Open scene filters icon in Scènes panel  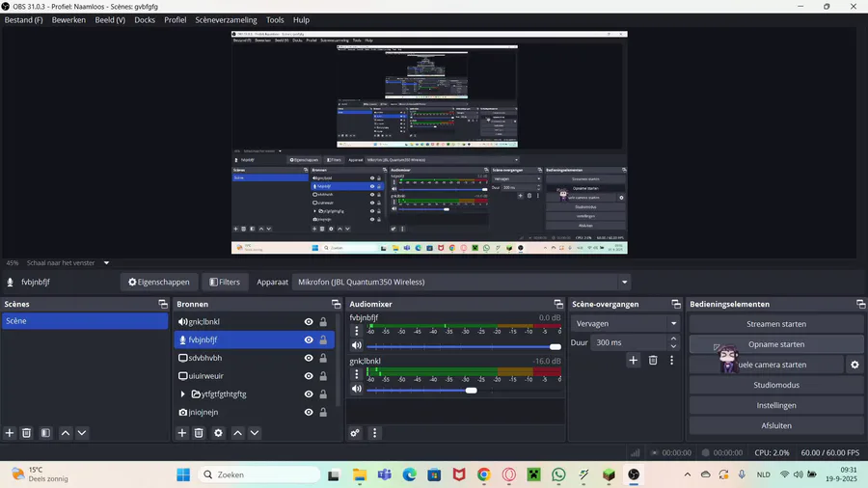[45, 433]
